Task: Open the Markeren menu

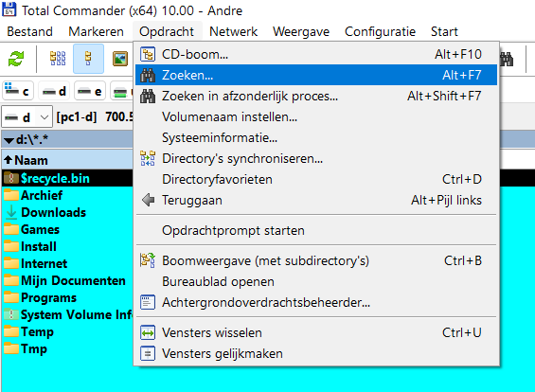Action: [97, 32]
